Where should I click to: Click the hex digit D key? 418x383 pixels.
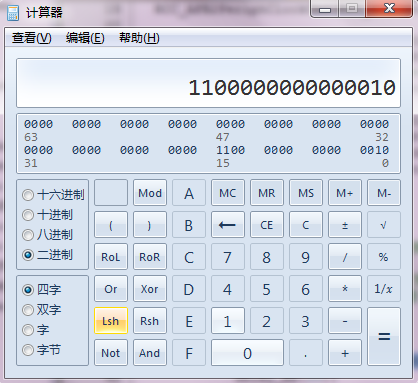tap(189, 289)
